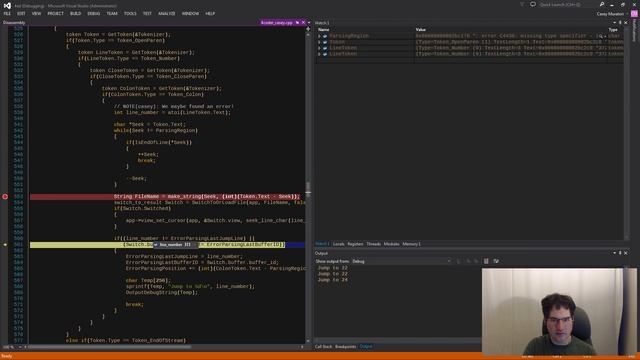640x360 pixels.
Task: Switch to the Disassembly tab
Action: 14,22
